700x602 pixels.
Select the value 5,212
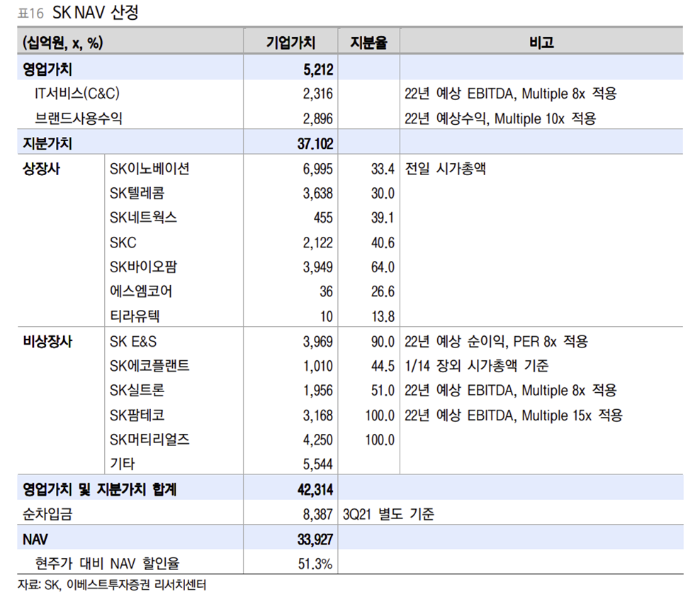[318, 69]
